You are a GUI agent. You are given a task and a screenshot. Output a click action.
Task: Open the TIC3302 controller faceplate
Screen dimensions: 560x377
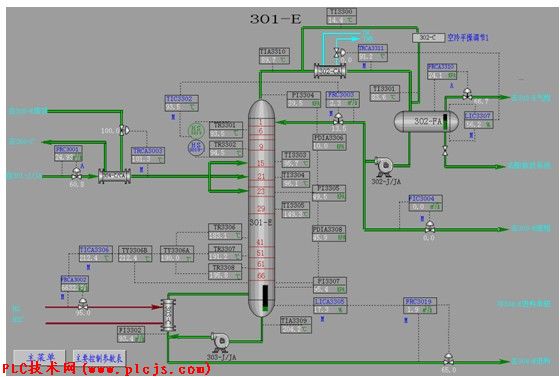coord(182,103)
